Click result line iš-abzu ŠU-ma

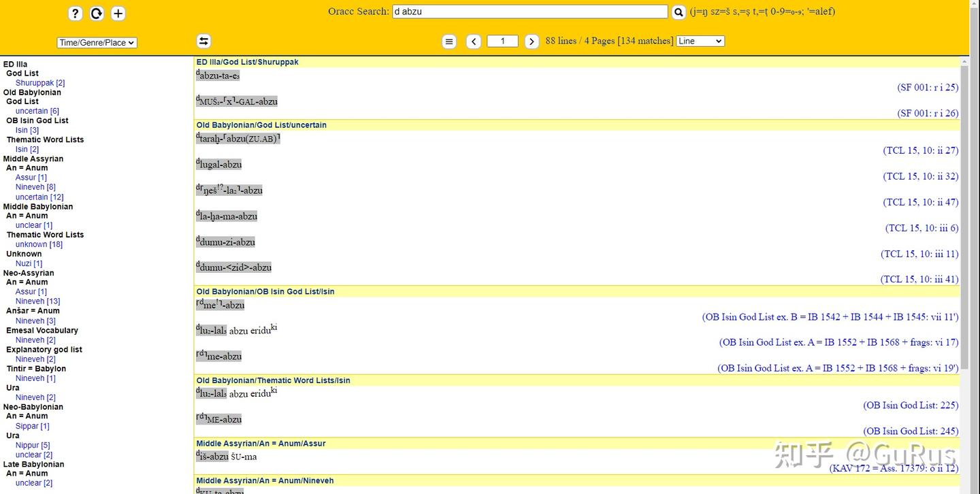[226, 456]
